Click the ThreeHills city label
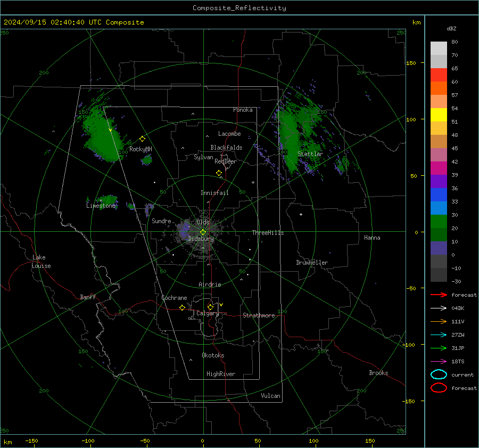 (268, 233)
